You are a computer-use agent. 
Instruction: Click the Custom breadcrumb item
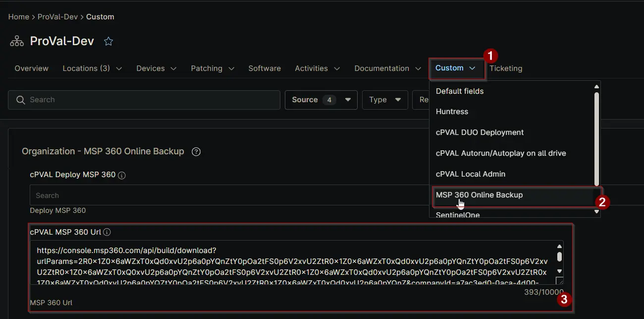[x=100, y=17]
